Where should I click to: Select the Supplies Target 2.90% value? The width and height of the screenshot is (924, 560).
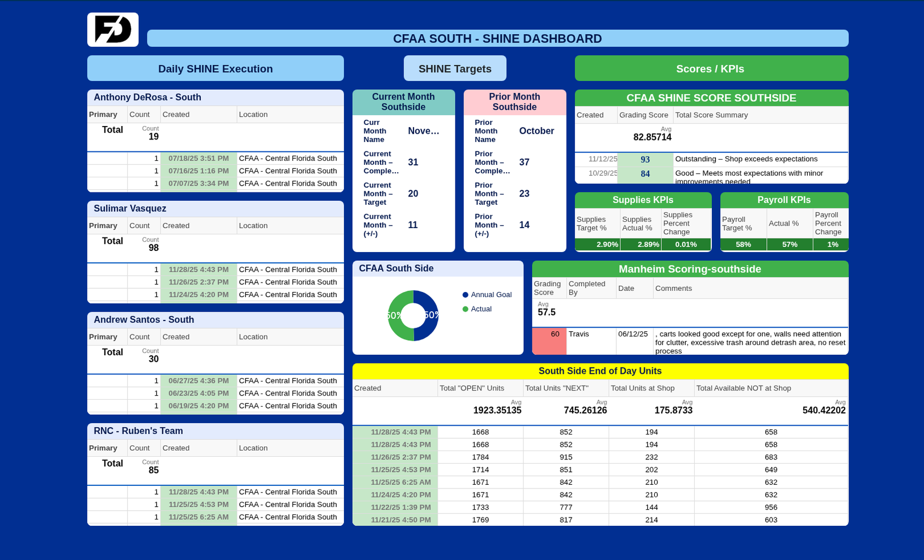[x=597, y=245]
